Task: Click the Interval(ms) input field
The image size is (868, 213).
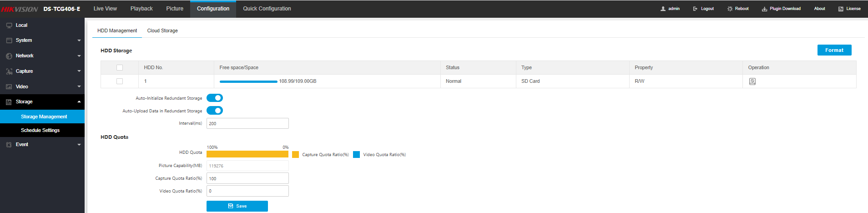Action: click(x=247, y=123)
